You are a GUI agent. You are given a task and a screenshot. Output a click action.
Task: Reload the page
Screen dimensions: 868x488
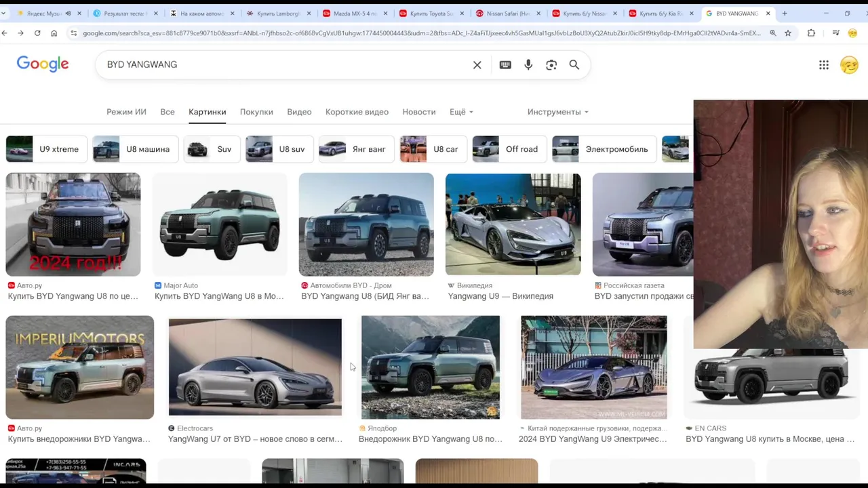(37, 33)
